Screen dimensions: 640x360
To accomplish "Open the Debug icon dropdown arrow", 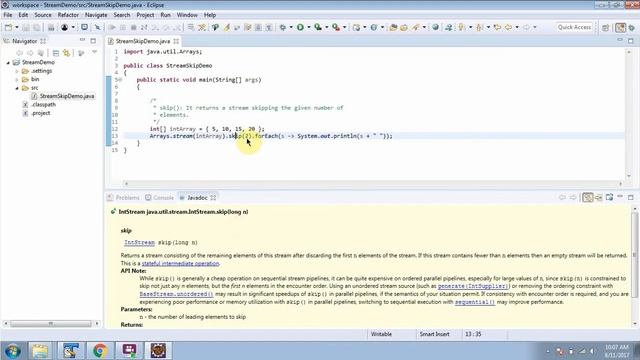I will tap(291, 27).
